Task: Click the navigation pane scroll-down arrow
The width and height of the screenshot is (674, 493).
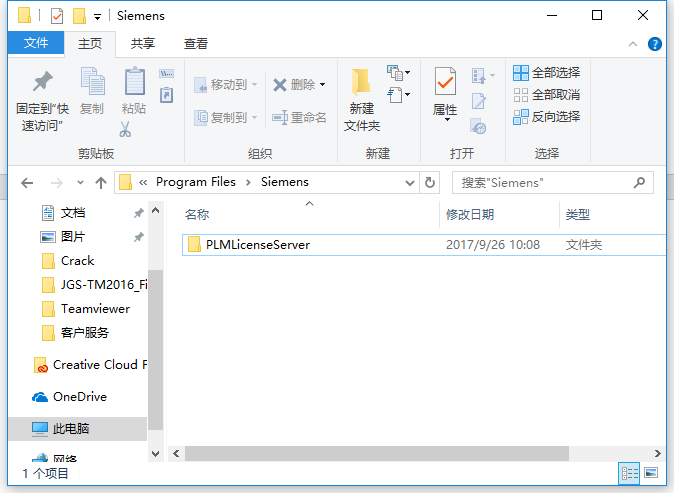Action: 156,453
